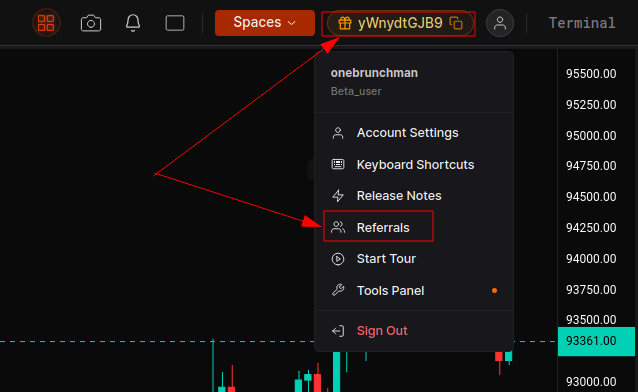The width and height of the screenshot is (638, 392).
Task: Click price axis value 95500.00
Action: [591, 74]
